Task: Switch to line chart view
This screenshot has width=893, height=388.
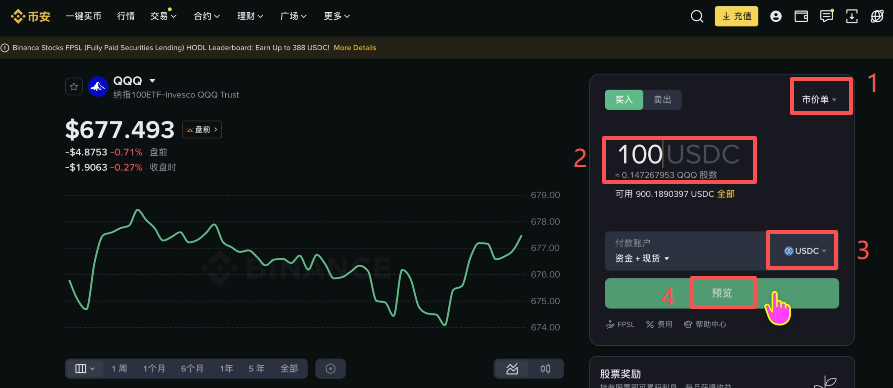Action: 512,369
